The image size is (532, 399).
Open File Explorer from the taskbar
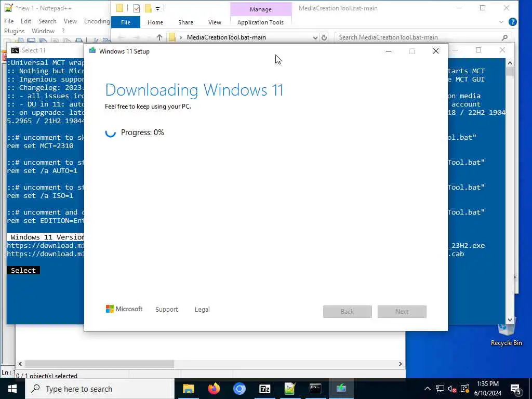pos(188,389)
